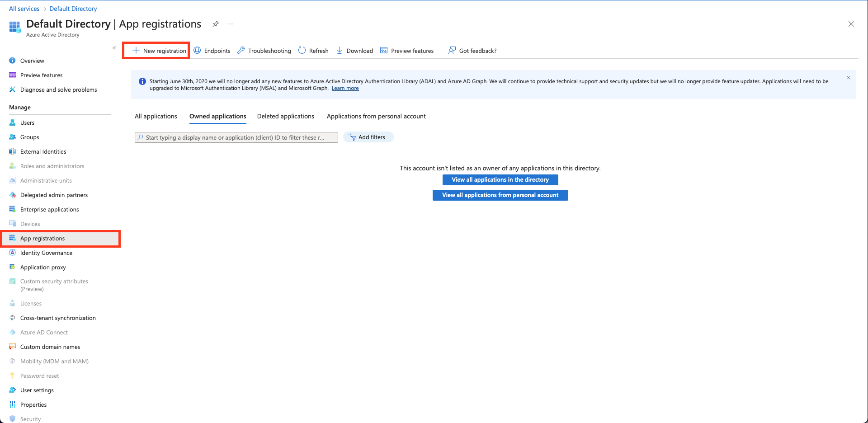
Task: Click the New registration plus icon
Action: 136,50
